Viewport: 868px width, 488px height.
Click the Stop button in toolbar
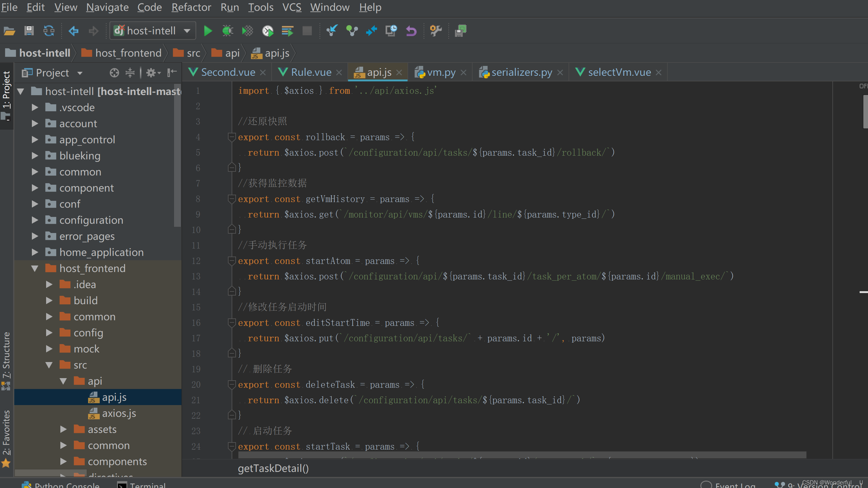(306, 31)
